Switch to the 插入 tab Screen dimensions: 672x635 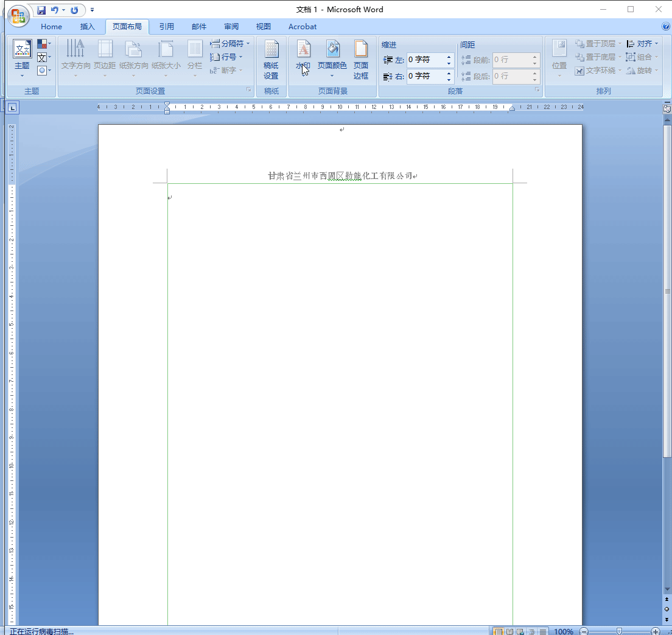pos(88,27)
